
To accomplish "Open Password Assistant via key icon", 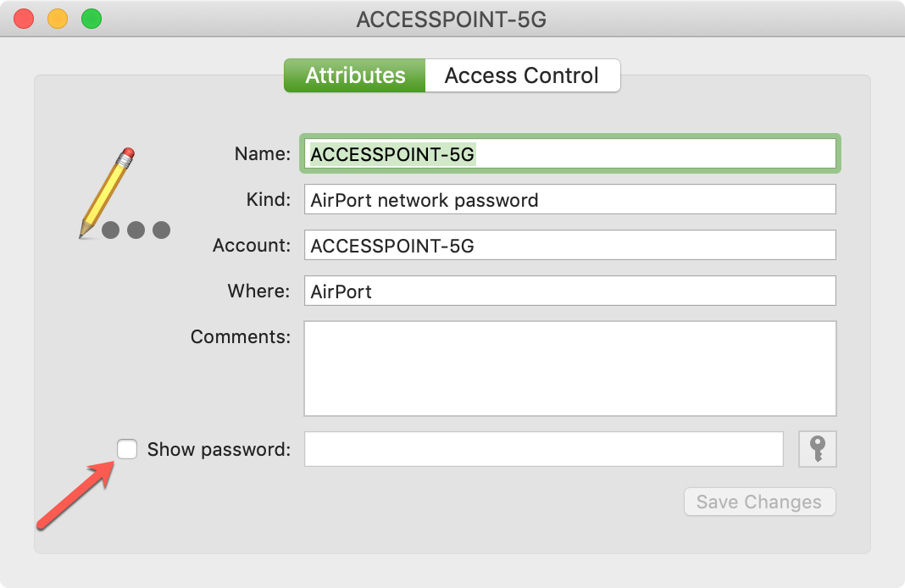I will point(817,449).
